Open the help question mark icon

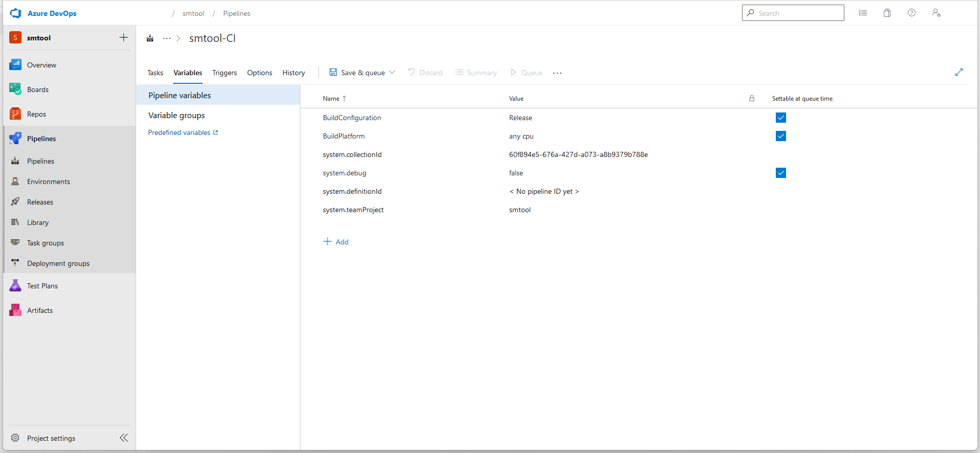click(911, 13)
